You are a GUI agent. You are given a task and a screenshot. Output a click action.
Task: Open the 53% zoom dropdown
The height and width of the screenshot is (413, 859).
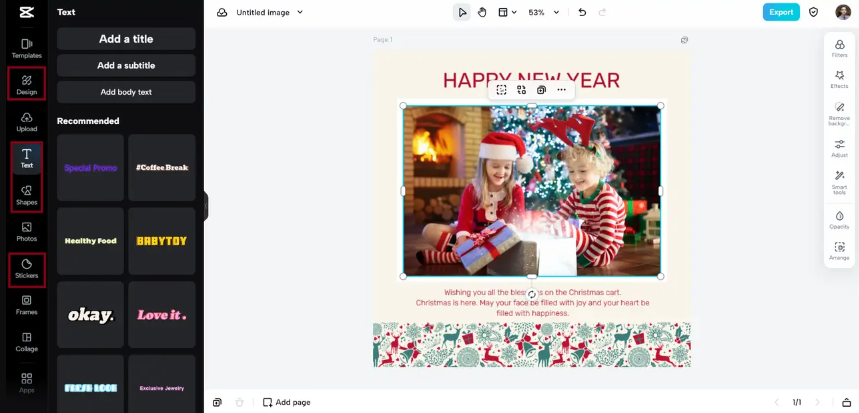tap(543, 12)
